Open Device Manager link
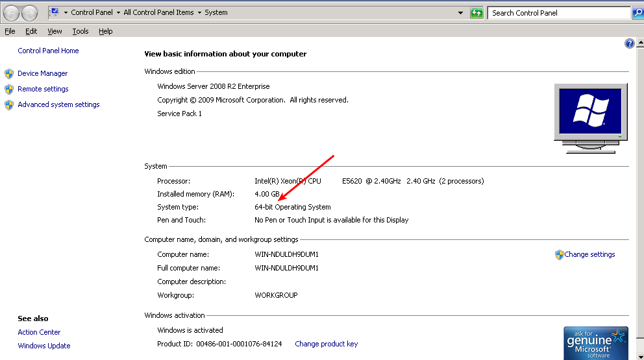 (42, 73)
